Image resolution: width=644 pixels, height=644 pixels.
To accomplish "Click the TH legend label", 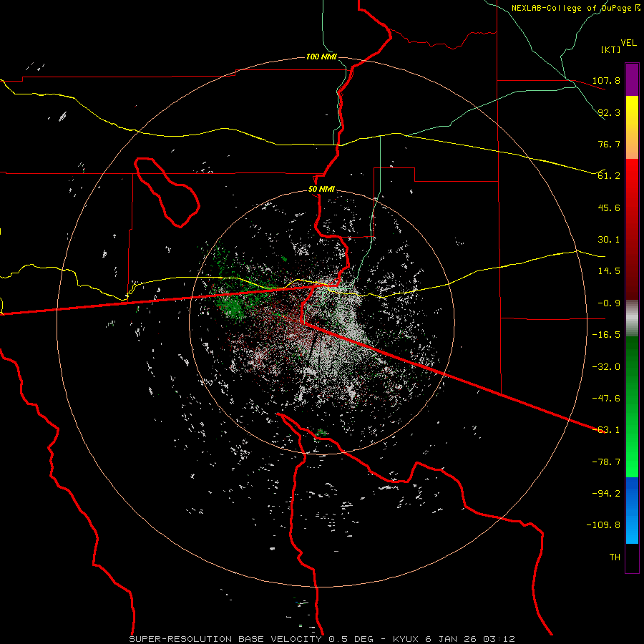I will (615, 557).
